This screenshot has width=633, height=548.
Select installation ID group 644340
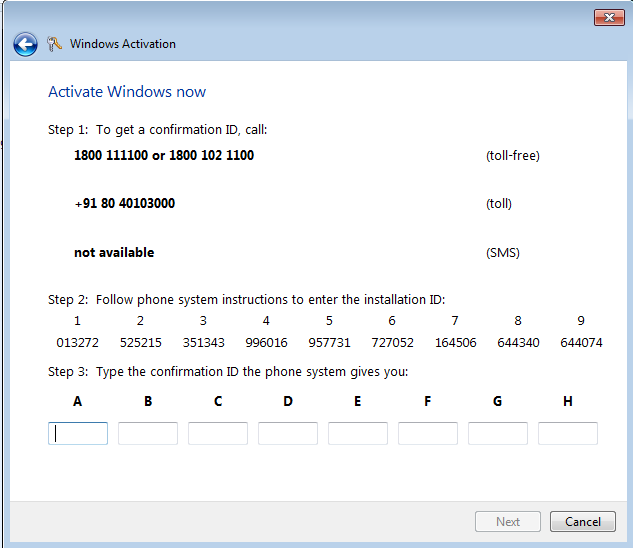tap(518, 342)
